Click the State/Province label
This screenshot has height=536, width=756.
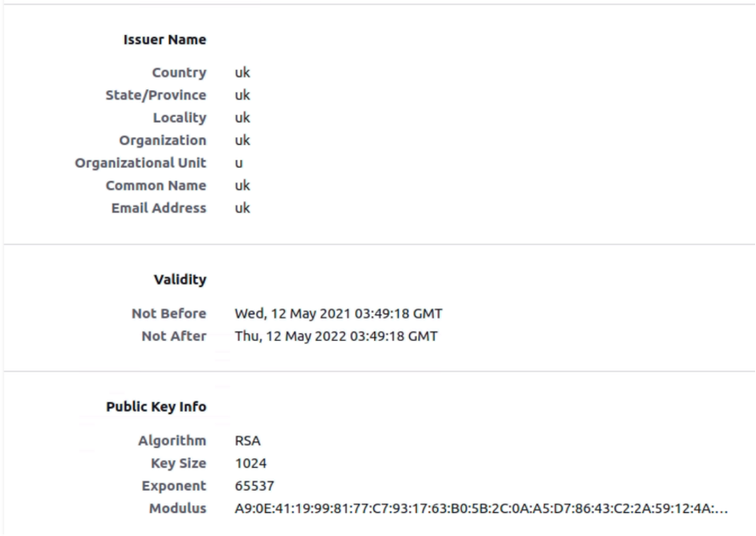tap(156, 95)
